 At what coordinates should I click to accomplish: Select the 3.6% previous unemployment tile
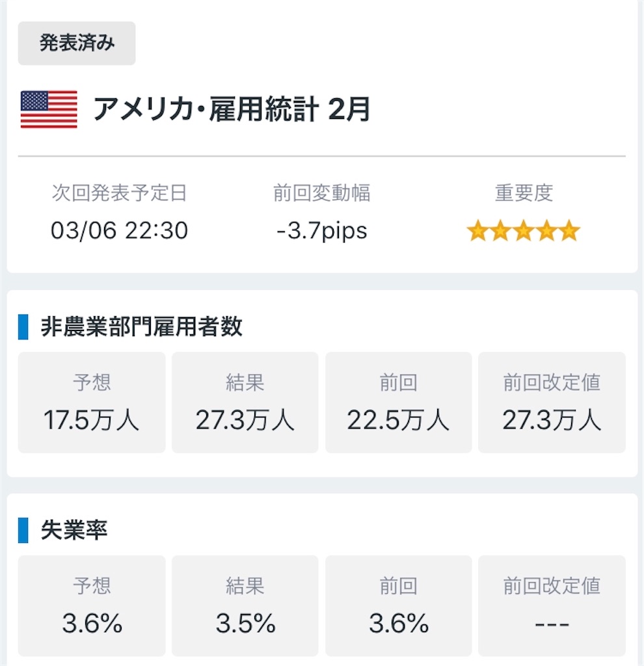point(399,606)
